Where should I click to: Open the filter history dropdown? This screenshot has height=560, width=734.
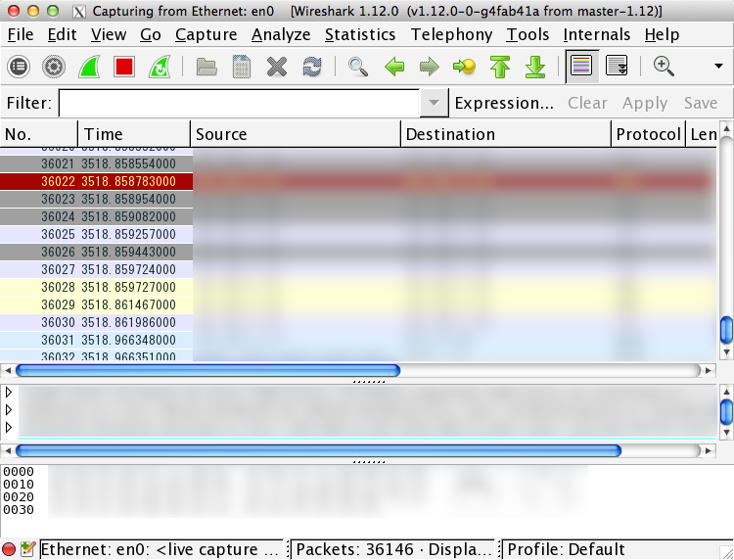pos(434,103)
